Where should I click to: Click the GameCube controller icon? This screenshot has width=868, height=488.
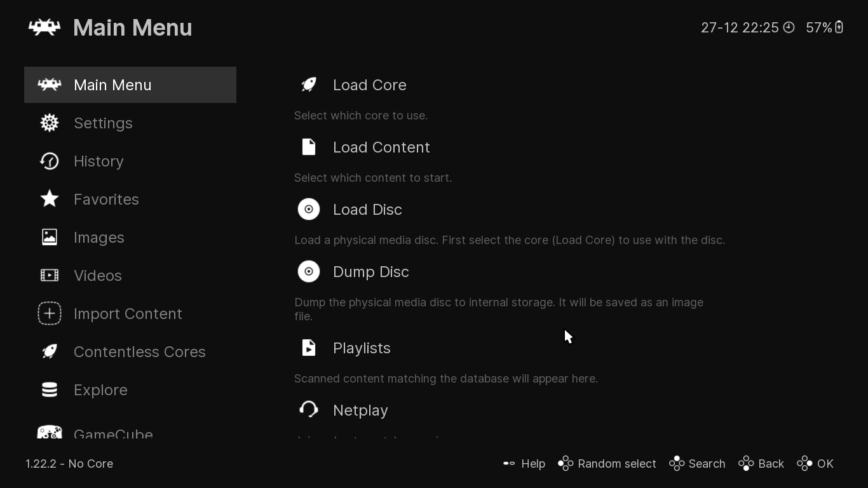(50, 432)
